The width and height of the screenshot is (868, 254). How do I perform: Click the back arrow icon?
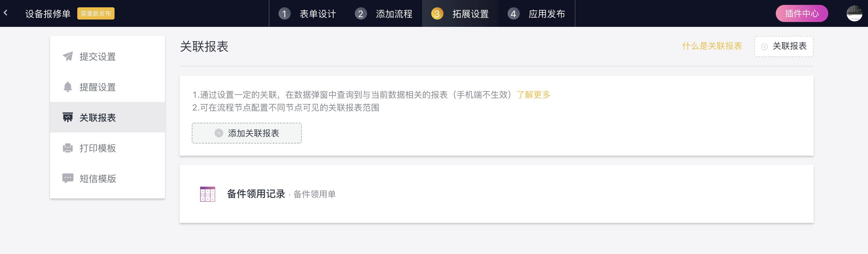[x=5, y=13]
